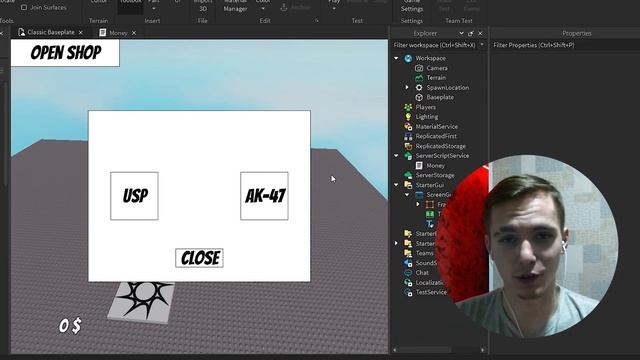Expand the Frame node under ScreenGui
The image size is (640, 360).
click(x=418, y=204)
